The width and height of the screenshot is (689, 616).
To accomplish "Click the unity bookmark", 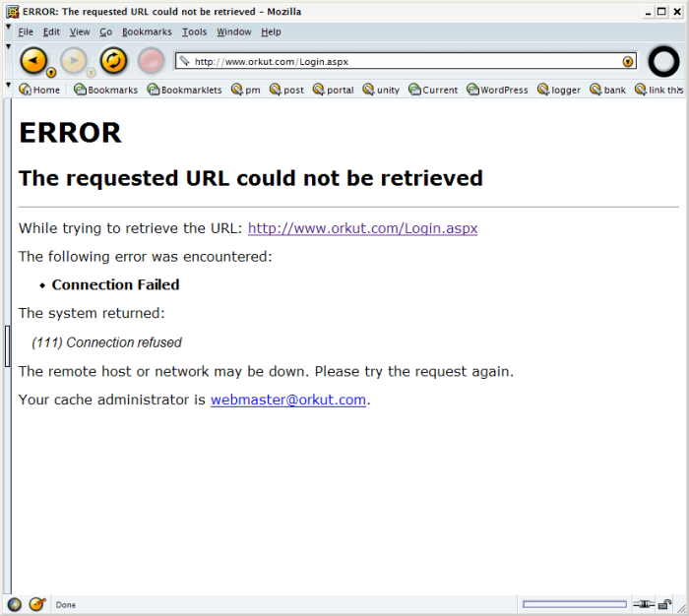I will (x=381, y=90).
